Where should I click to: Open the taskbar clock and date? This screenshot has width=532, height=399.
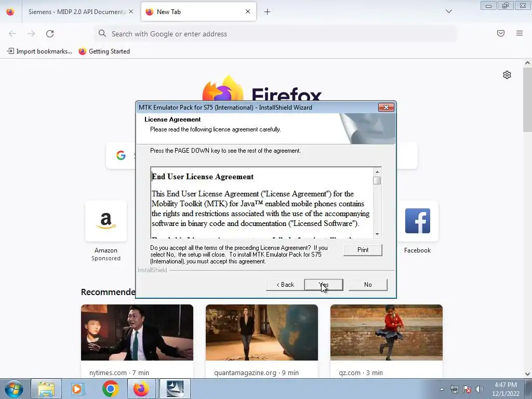506,389
